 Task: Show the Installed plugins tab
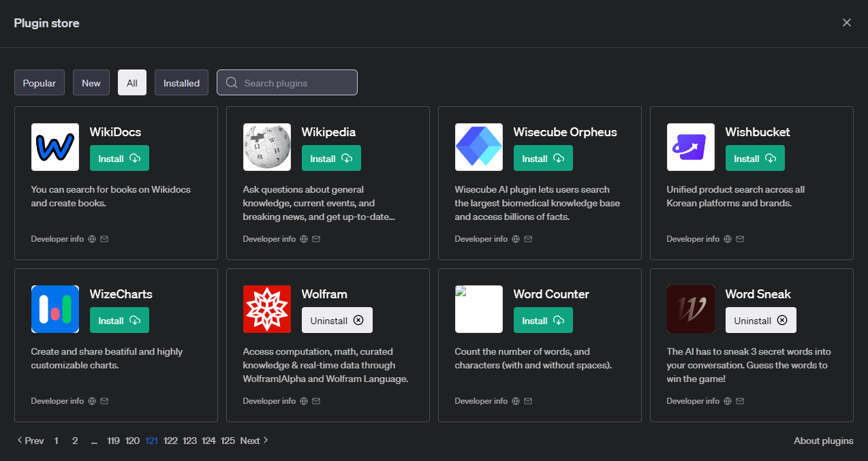[x=181, y=82]
